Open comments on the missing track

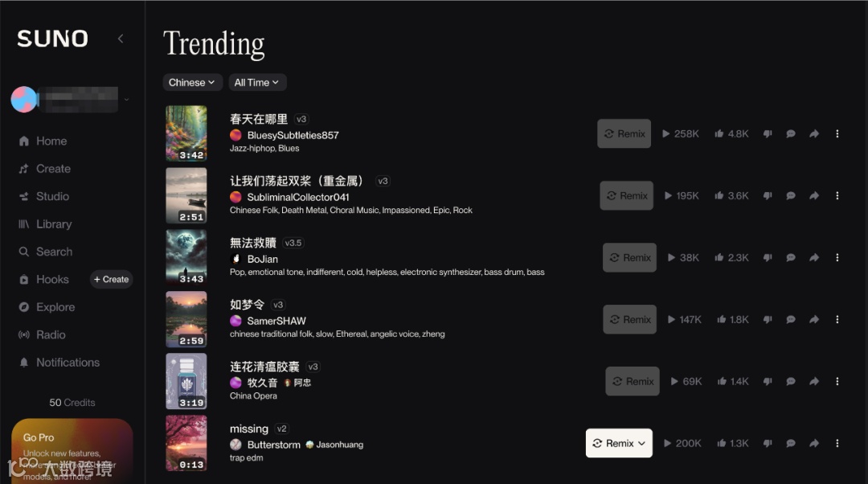(791, 443)
